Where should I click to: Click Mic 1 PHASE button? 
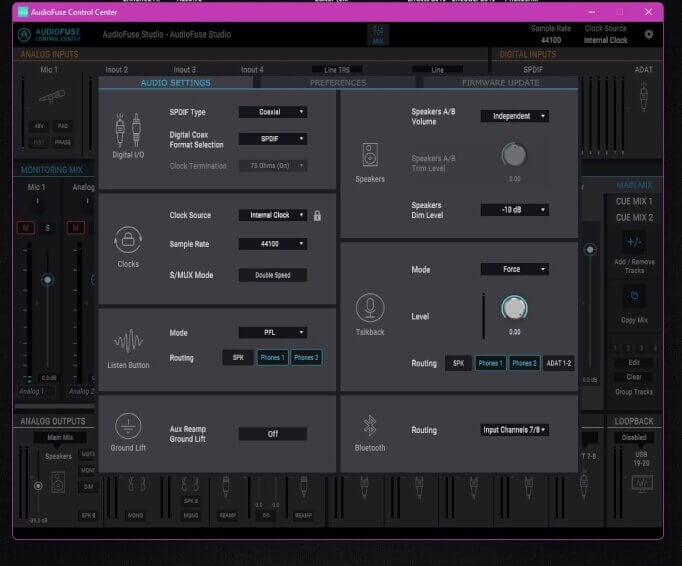point(63,142)
